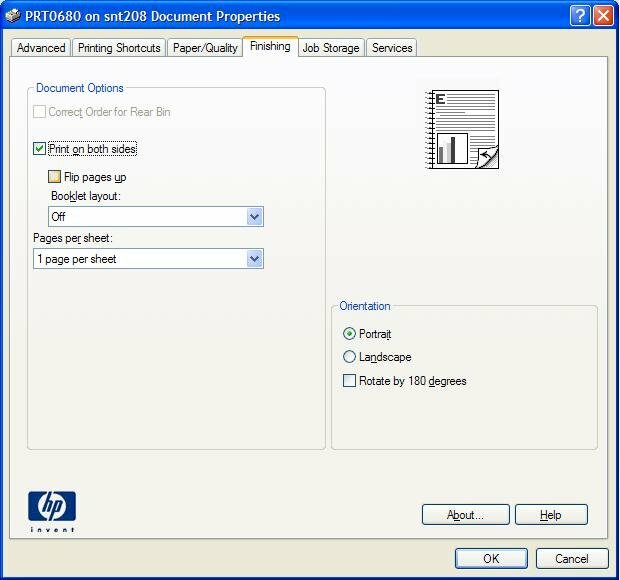Screen dimensions: 620x580
Task: Switch to the Job Storage tab
Action: pyautogui.click(x=331, y=48)
